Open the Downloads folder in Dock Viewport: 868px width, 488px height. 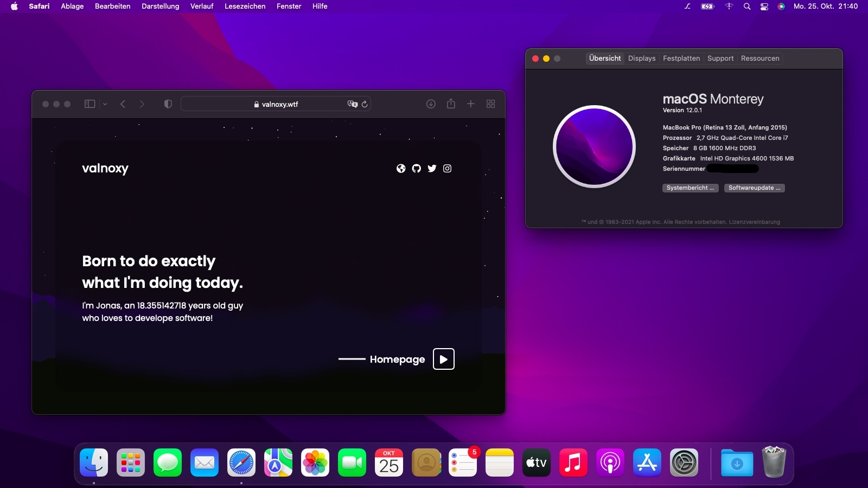(x=737, y=463)
